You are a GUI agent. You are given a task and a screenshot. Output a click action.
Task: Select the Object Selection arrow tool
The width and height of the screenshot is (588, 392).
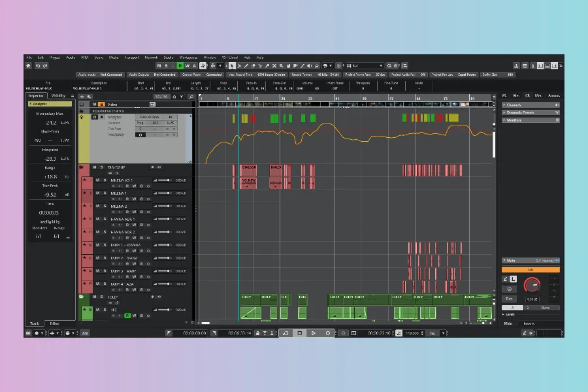click(232, 66)
